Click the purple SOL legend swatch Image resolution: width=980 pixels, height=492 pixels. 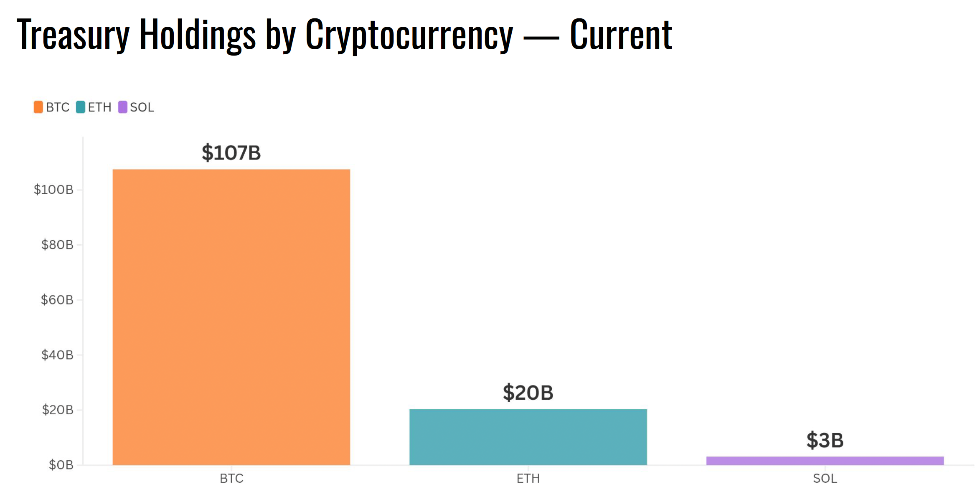coord(123,107)
